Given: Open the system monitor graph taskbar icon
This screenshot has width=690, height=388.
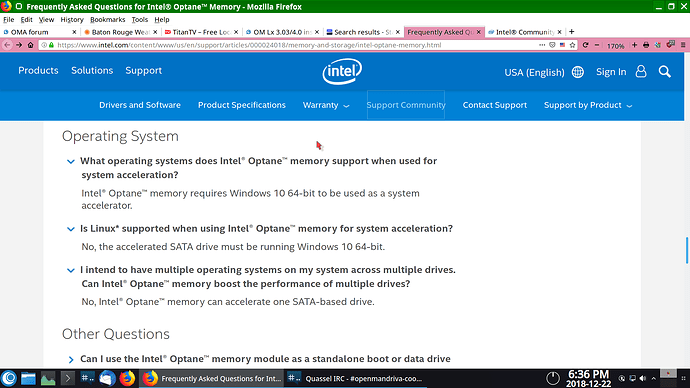Looking at the screenshot, I should tap(48, 378).
